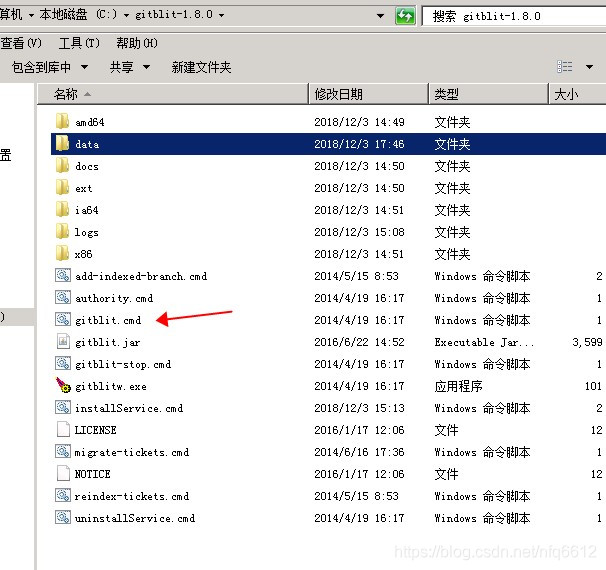Sort by the 修改日期 column header

(x=369, y=94)
